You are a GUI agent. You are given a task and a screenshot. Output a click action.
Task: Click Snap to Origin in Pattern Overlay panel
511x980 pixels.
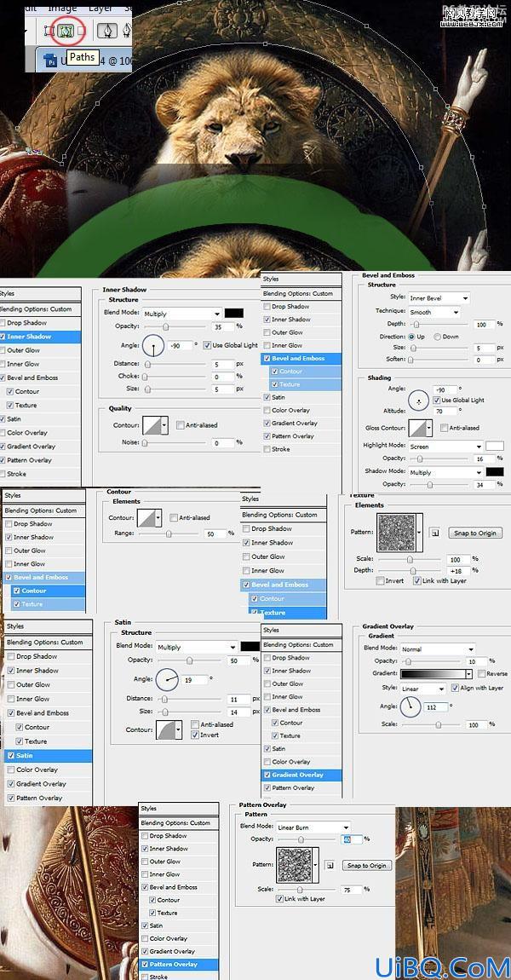[x=369, y=866]
